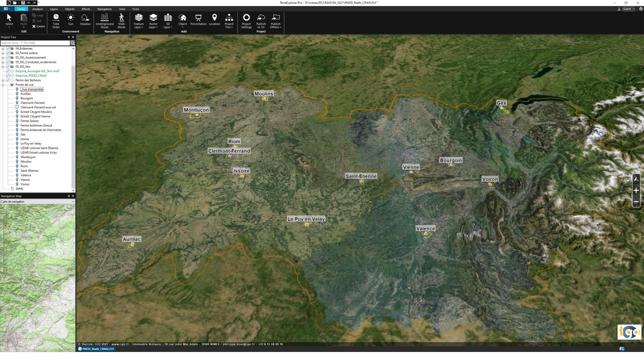The width and height of the screenshot is (644, 362).
Task: Uncheck the 04_Eoliennes layer checkbox
Action: point(8,49)
